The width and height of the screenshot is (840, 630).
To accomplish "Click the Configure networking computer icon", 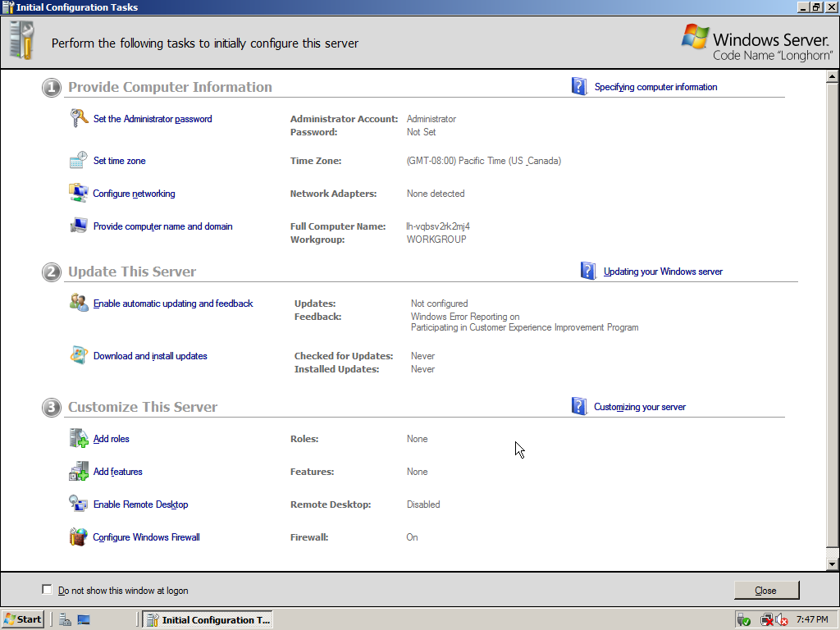I will tap(78, 194).
